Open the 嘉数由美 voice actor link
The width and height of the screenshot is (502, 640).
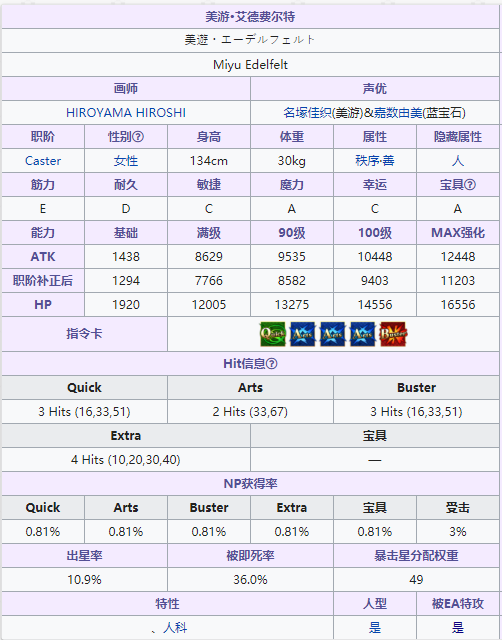398,113
